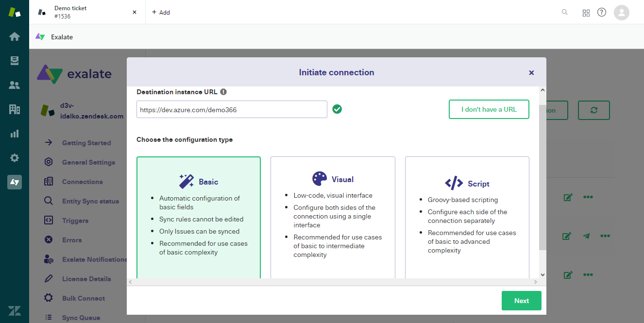Screen dimensions: 644x323
Task: Open Errors in Exalate menu
Action: [x=72, y=240]
